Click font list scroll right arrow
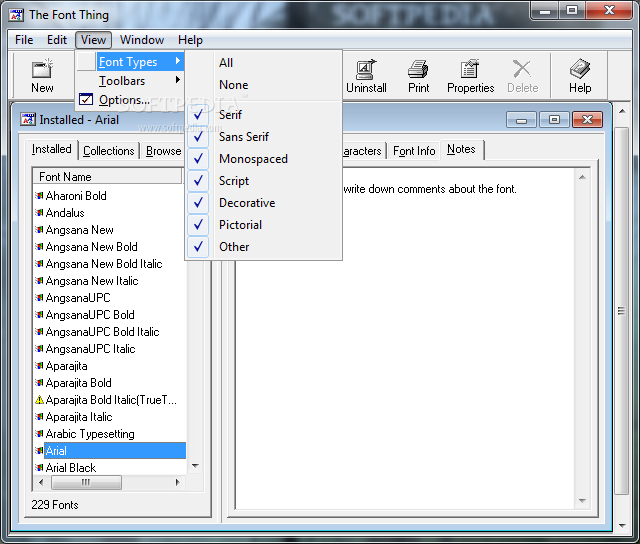The image size is (640, 544). tap(177, 482)
